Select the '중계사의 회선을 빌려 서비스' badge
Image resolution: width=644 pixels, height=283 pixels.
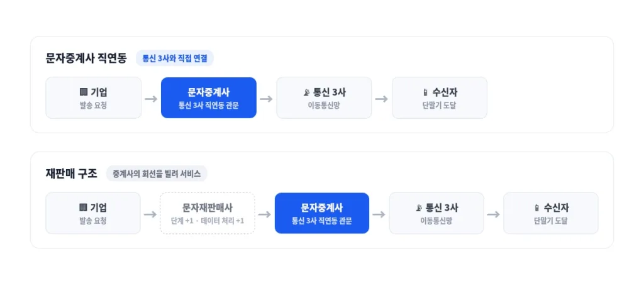pos(157,174)
